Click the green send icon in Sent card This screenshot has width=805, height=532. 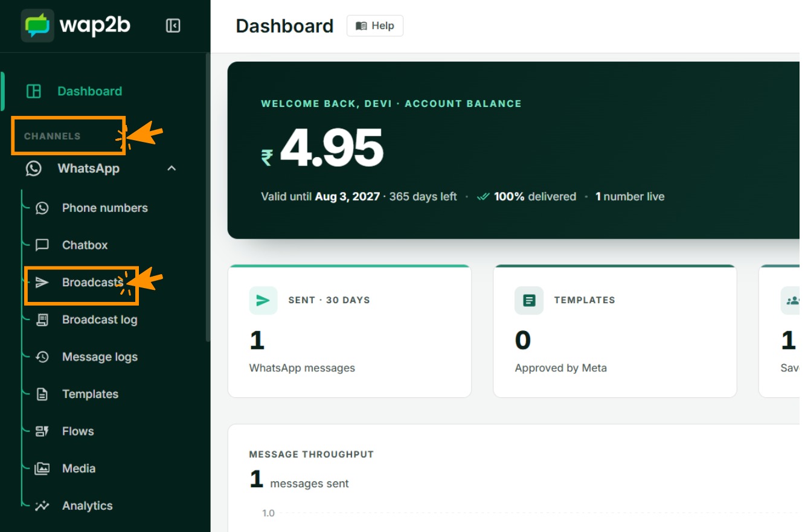point(263,300)
